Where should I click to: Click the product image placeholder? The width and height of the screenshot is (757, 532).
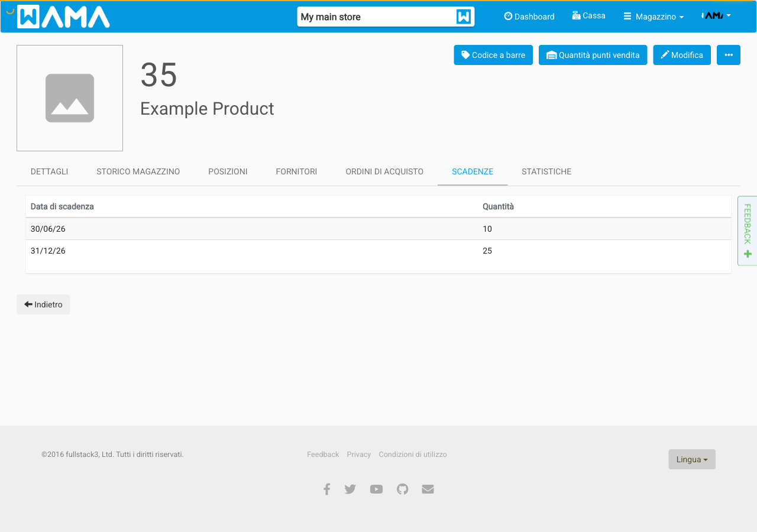click(70, 98)
